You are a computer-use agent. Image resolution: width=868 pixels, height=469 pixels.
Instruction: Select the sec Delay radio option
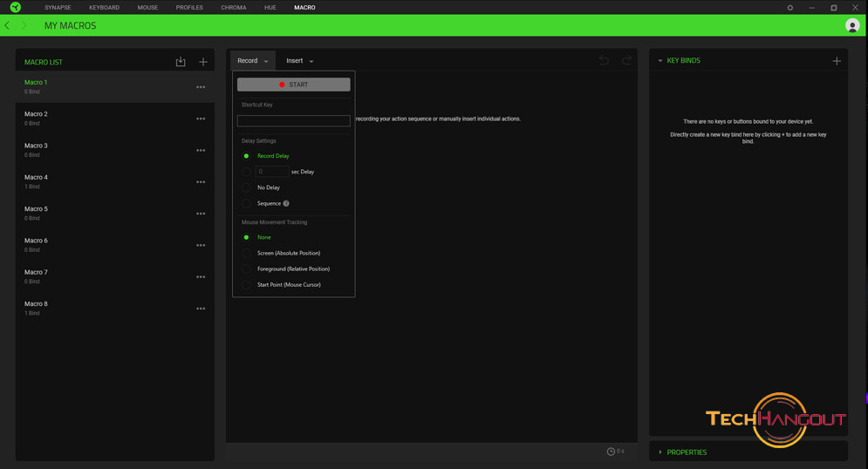click(x=246, y=172)
